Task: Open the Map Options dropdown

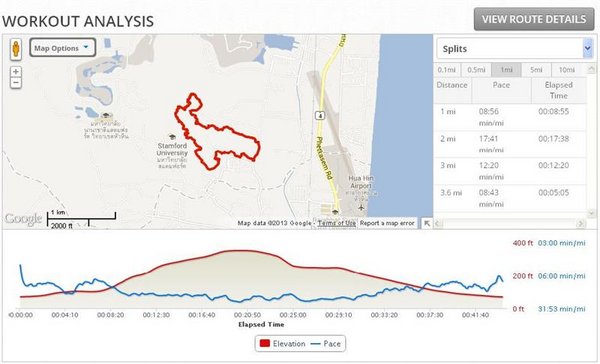Action: (62, 48)
